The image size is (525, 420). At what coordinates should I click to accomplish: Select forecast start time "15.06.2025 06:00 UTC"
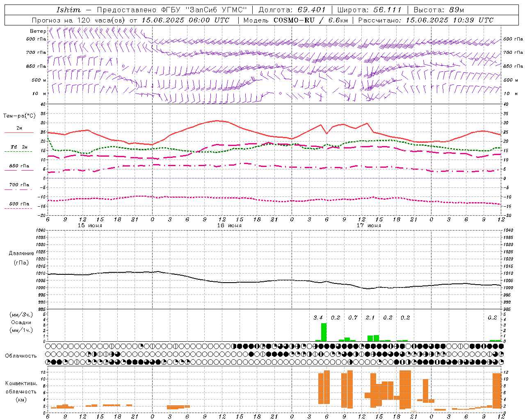pyautogui.click(x=185, y=20)
